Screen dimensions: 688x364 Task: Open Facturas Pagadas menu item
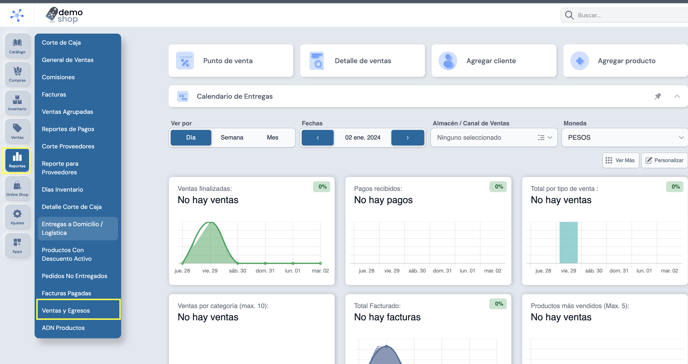[x=67, y=293]
